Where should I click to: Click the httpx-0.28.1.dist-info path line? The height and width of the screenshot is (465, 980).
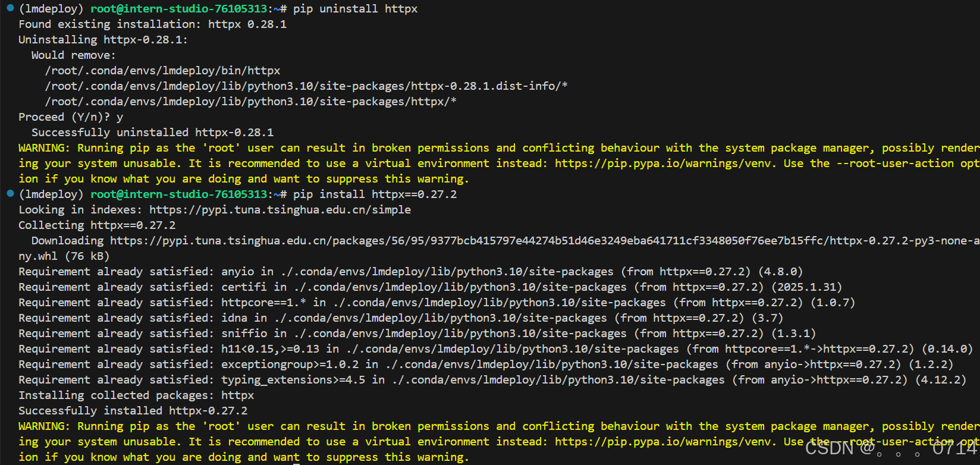click(x=306, y=86)
